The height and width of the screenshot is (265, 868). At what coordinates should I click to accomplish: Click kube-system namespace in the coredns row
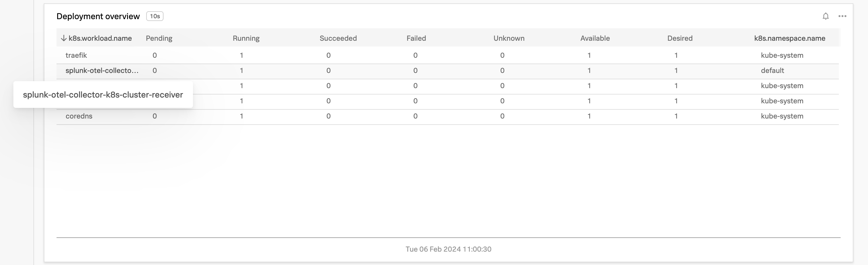tap(782, 116)
